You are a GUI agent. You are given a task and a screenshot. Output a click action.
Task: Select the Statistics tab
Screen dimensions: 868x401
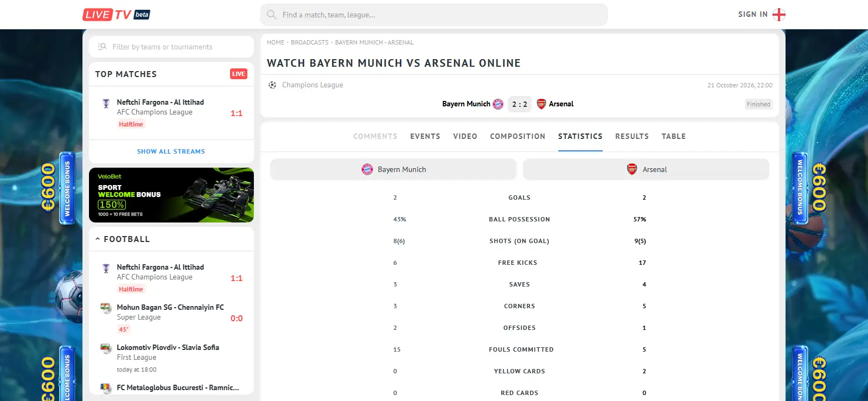[580, 136]
